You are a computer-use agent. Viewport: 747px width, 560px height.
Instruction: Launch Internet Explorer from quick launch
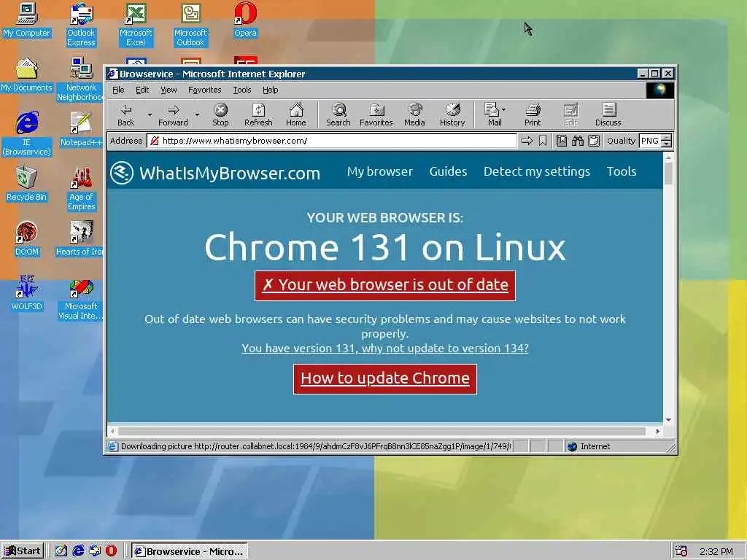click(78, 551)
